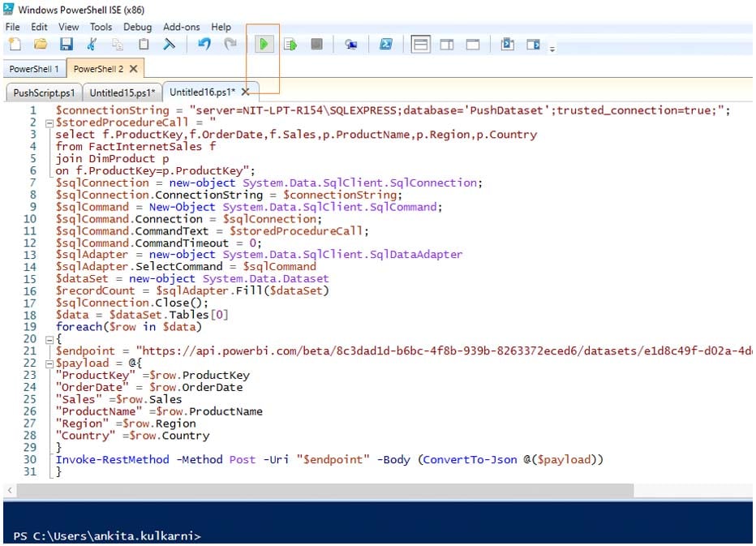
Task: Show the command add-on pane
Action: pos(533,45)
